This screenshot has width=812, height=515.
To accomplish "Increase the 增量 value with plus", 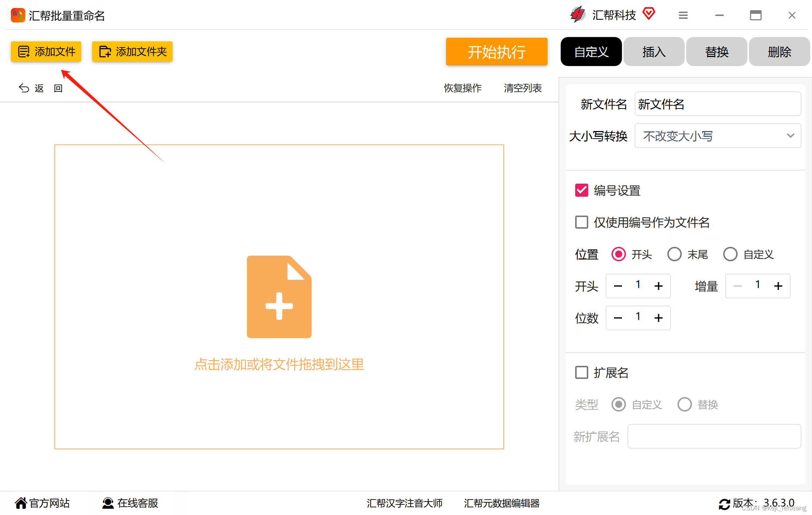I will tap(778, 286).
